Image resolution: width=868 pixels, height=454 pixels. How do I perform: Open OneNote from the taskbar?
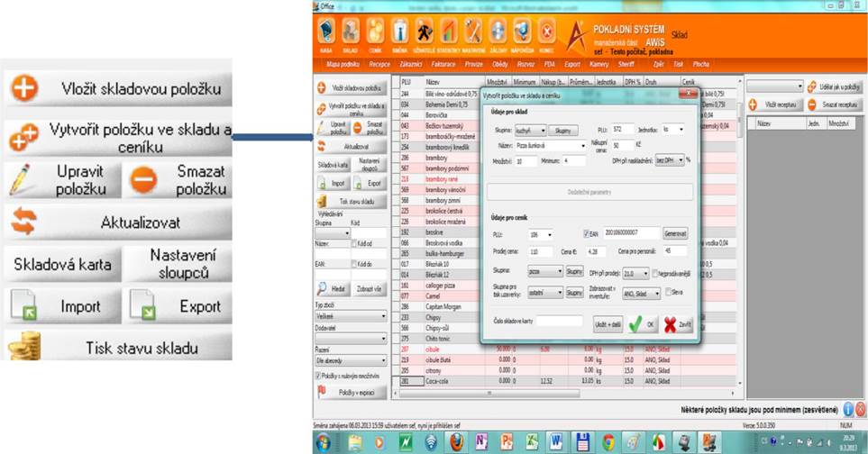point(481,443)
